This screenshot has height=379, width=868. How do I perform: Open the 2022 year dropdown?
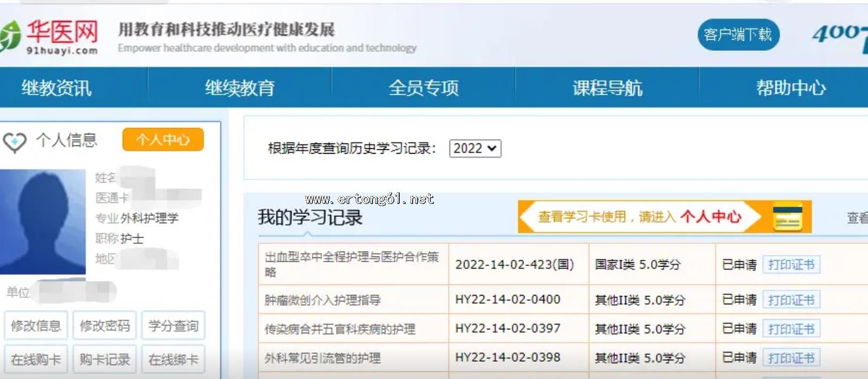tap(475, 148)
